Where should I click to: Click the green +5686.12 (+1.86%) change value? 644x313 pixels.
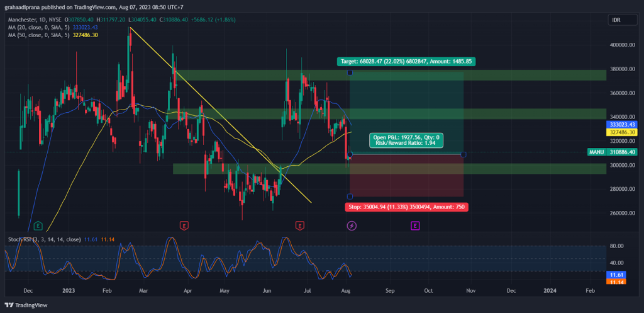click(212, 20)
